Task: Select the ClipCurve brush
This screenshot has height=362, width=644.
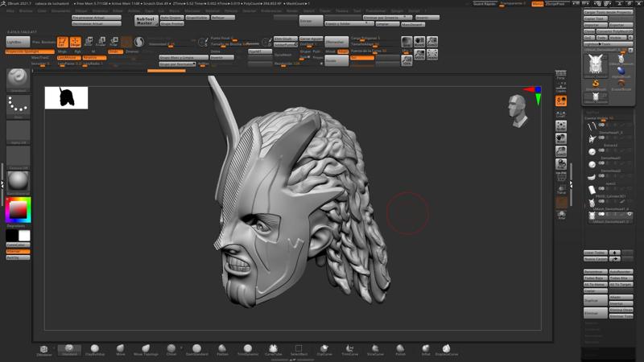Action: coord(324,350)
